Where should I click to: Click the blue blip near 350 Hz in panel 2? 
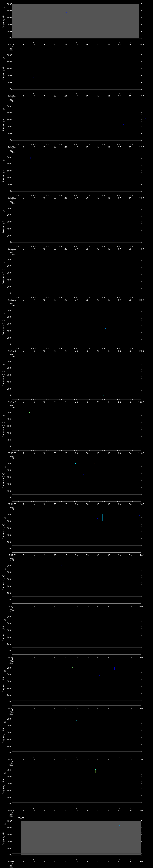pos(33,77)
